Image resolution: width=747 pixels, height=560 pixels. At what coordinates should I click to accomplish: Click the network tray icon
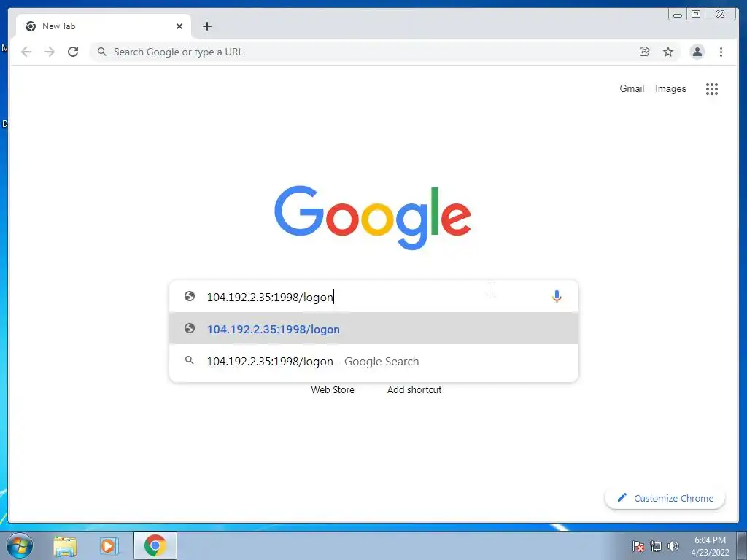click(656, 546)
